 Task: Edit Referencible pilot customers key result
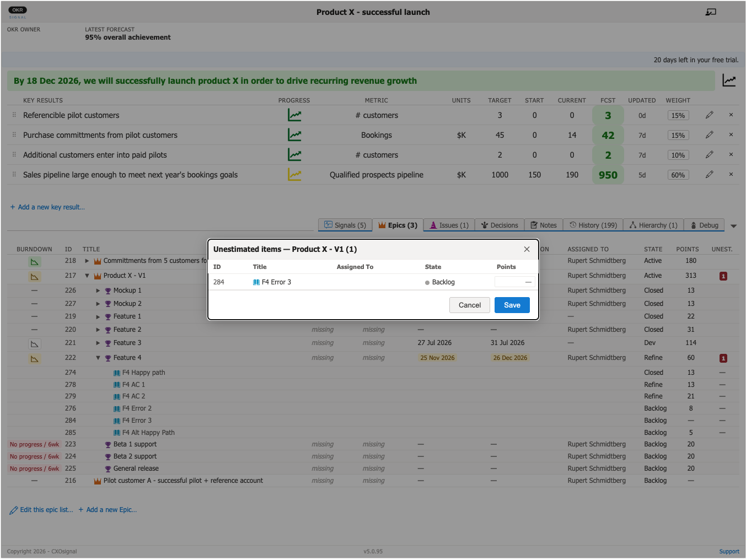(710, 115)
